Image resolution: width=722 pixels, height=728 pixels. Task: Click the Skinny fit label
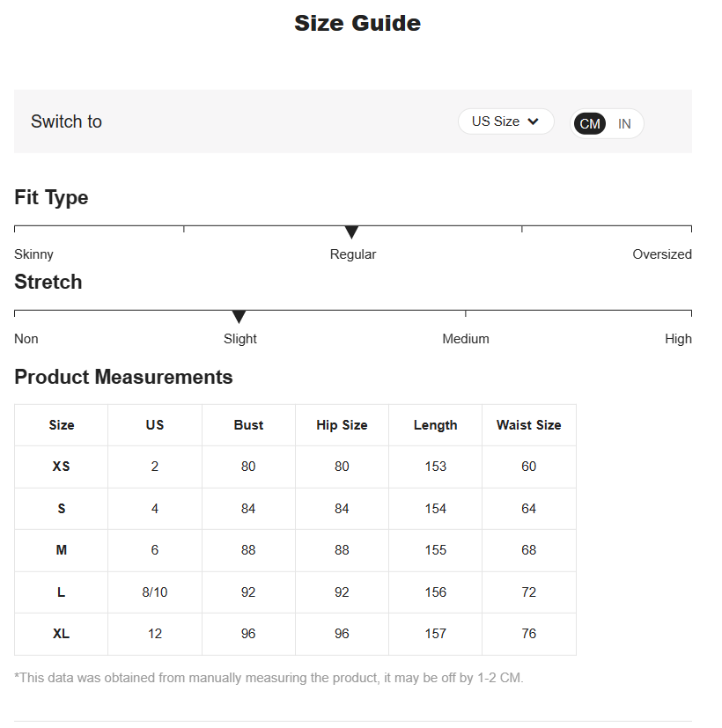33,254
